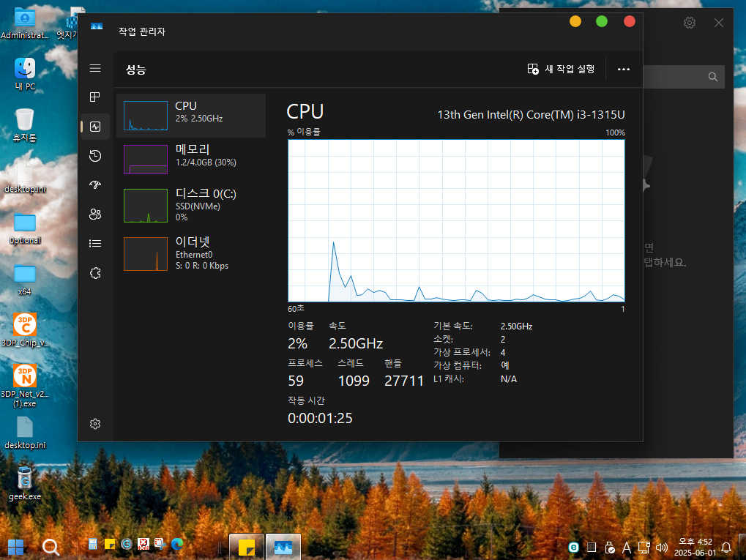Click the safely remove hardware tray icon
Viewport: 746px width, 560px height.
coord(609,548)
